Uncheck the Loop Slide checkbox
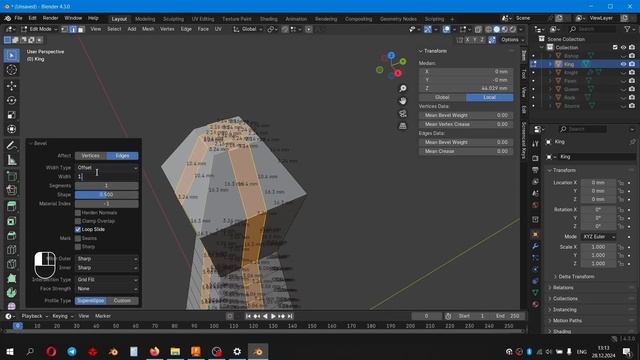Screen dimensions: 640x360 pos(78,229)
